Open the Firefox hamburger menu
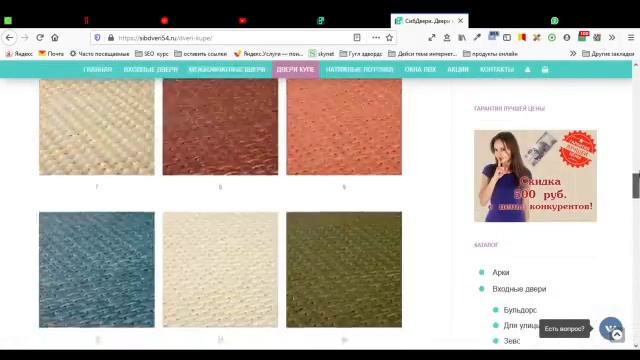The height and width of the screenshot is (360, 640). pos(631,38)
